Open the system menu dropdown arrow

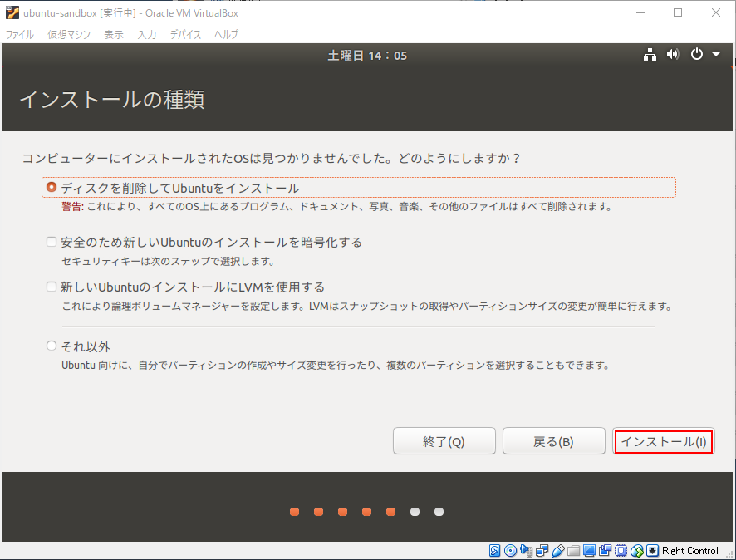pyautogui.click(x=716, y=55)
